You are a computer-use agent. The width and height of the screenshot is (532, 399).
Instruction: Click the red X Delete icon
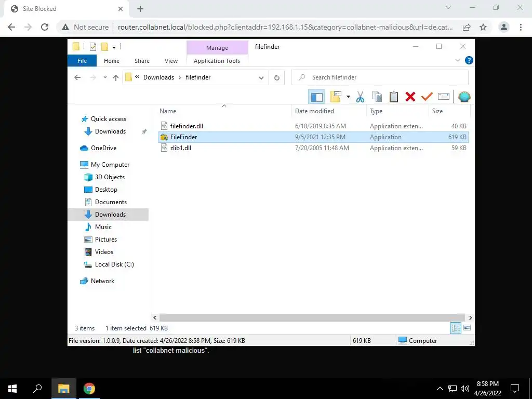pos(410,97)
